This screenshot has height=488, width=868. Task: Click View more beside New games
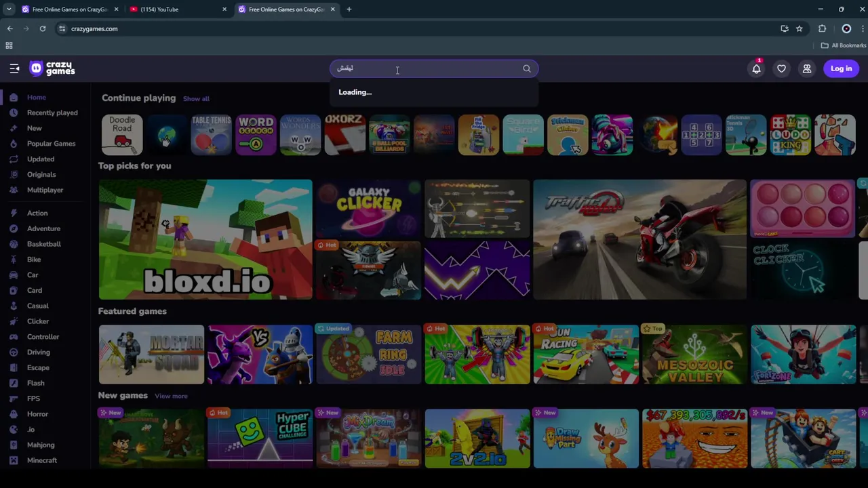tap(171, 396)
